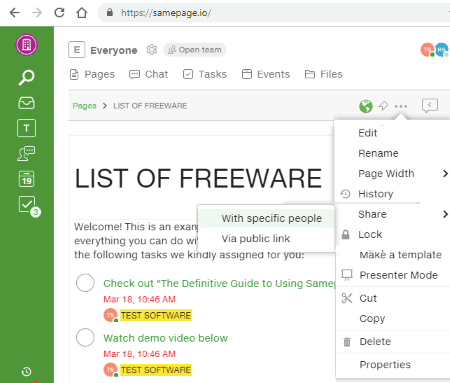Reload the page with refresh icon
The height and width of the screenshot is (383, 450).
pyautogui.click(x=59, y=13)
